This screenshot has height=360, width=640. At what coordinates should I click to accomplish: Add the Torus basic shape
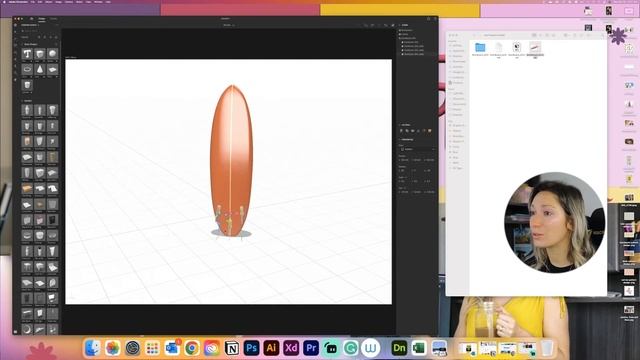pos(27,69)
